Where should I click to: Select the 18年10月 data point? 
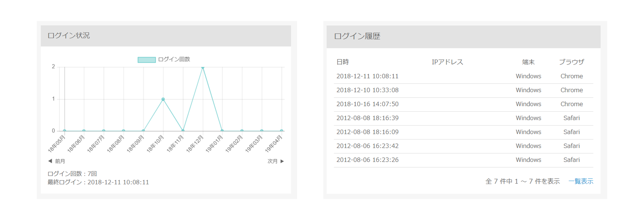(x=163, y=99)
